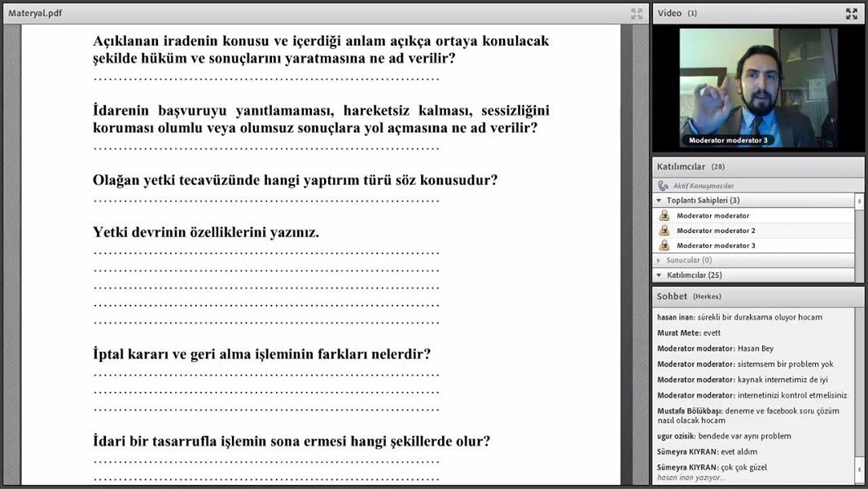Click the webcam video of Moderator moderator 3
Viewport: 868px width, 489px height.
click(x=758, y=88)
